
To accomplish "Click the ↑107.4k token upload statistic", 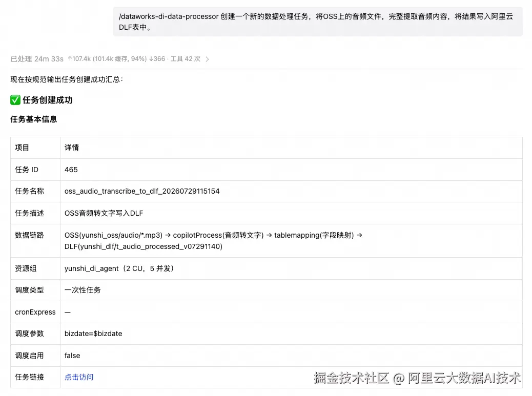I will (79, 59).
